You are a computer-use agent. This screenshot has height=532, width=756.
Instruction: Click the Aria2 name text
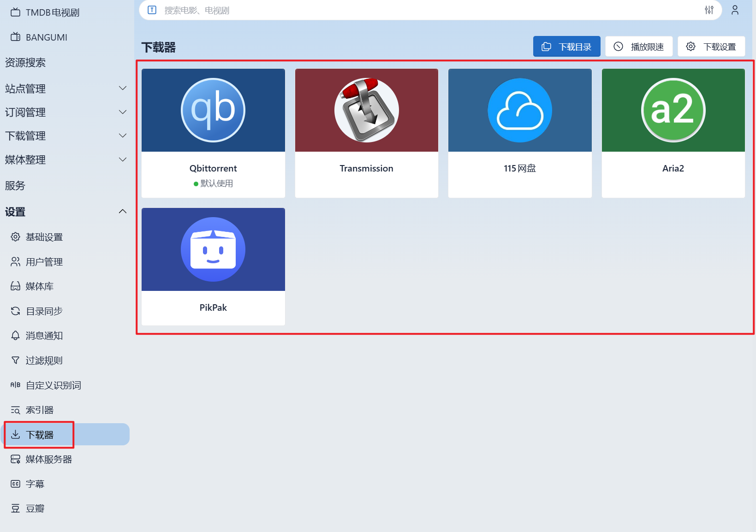coord(673,168)
